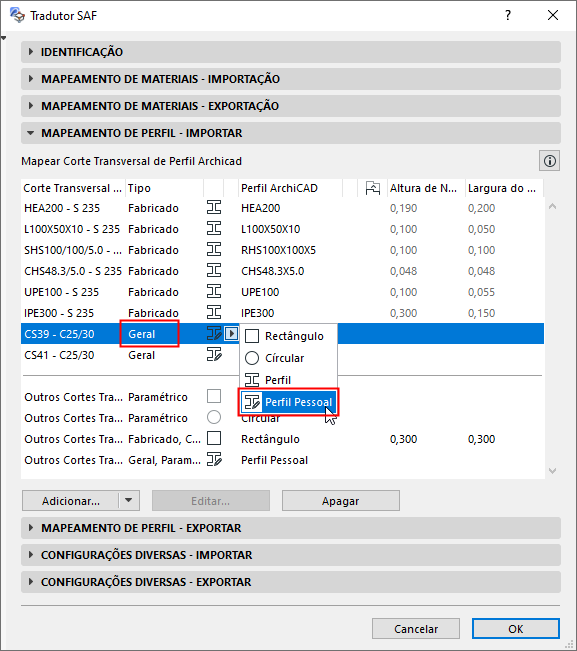The height and width of the screenshot is (651, 577).
Task: Click circle icon in second Paramétrico row
Action: point(214,417)
